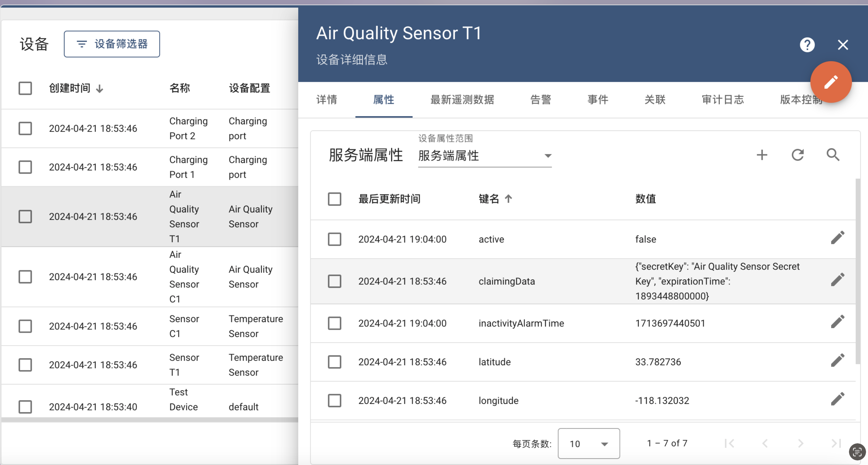Viewport: 868px width, 465px height.
Task: Switch to the 属性 tab
Action: point(384,100)
